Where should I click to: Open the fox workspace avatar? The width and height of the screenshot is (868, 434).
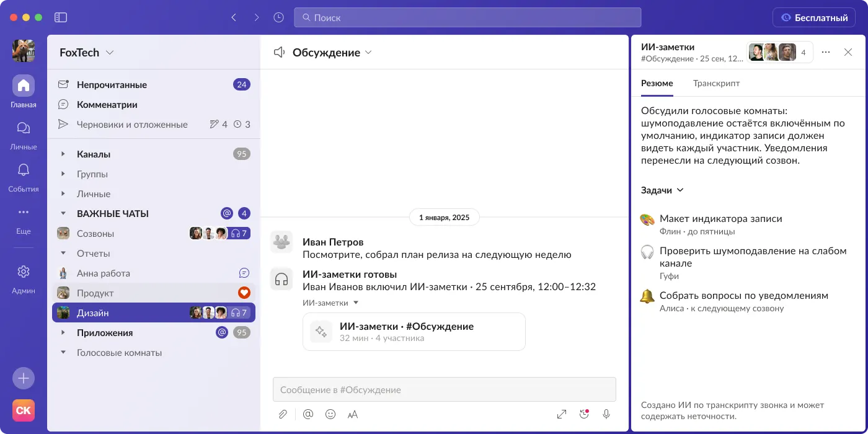[x=24, y=50]
